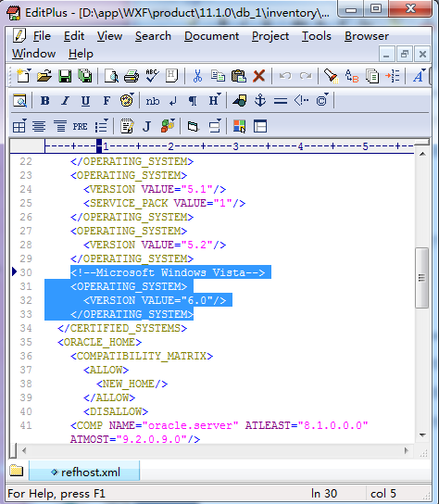
Task: Click the Horizontal Line icon
Action: [x=281, y=101]
